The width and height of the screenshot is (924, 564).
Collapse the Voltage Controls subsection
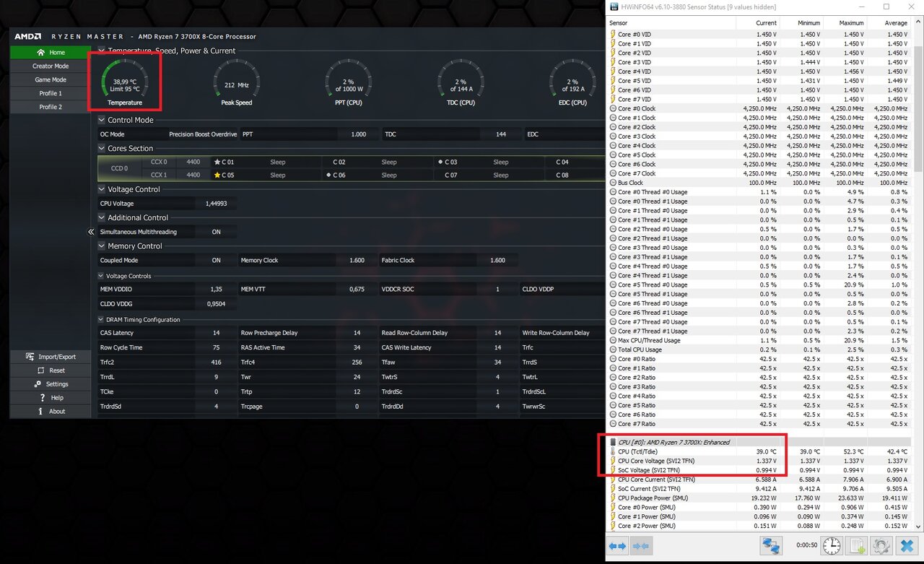(x=101, y=276)
